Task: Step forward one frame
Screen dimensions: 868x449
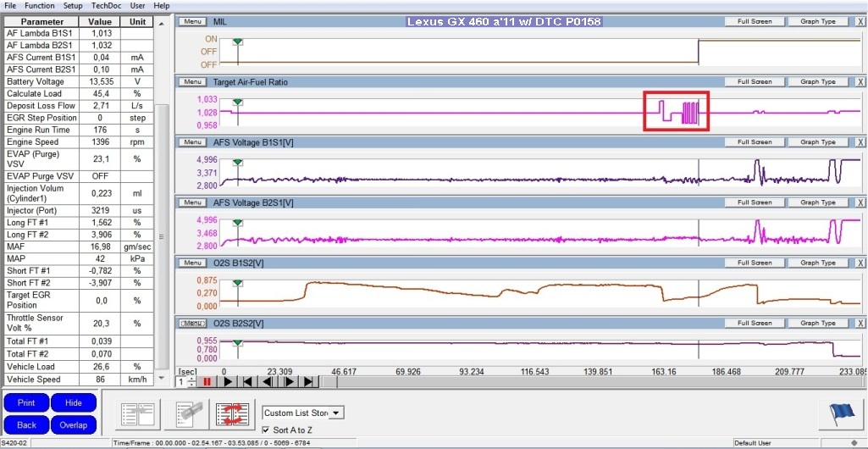Action: point(289,382)
